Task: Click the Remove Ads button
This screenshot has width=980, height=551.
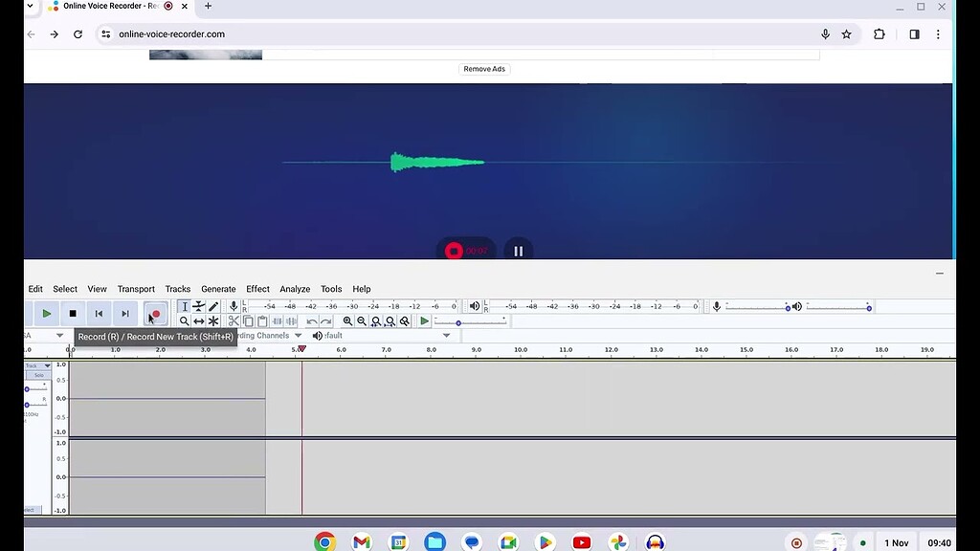Action: point(483,68)
